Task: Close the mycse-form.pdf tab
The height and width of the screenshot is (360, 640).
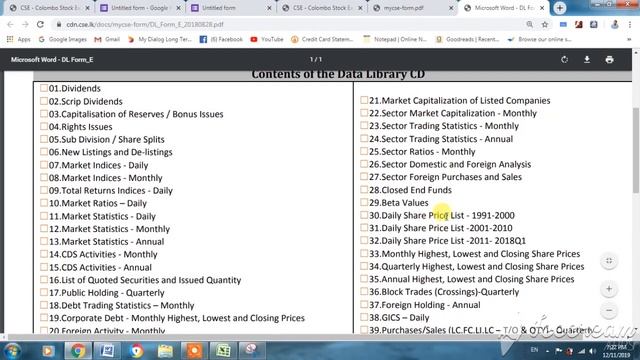Action: [451, 8]
